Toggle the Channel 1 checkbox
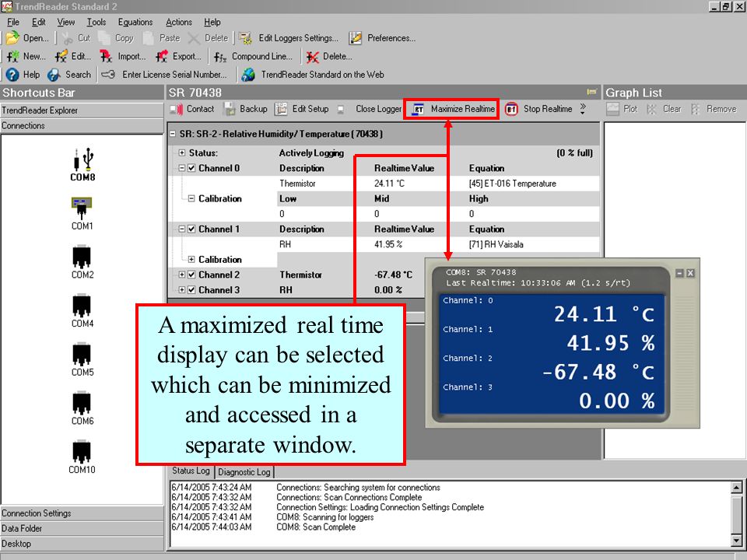 (x=191, y=229)
